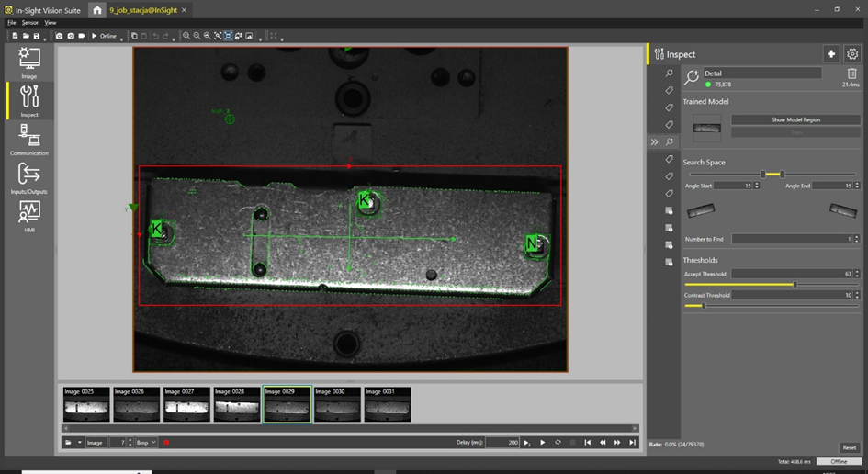Click the New Job toolbar icon
868x474 pixels.
pos(15,36)
